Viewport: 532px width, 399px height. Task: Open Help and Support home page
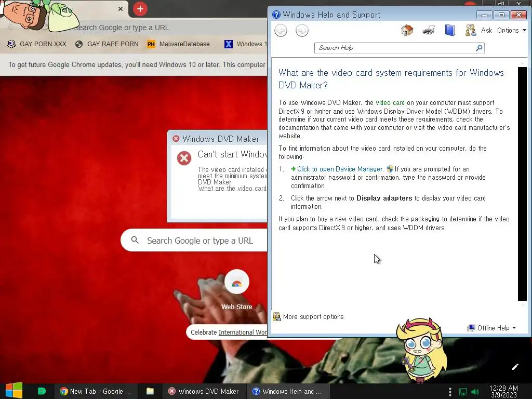[x=407, y=30]
